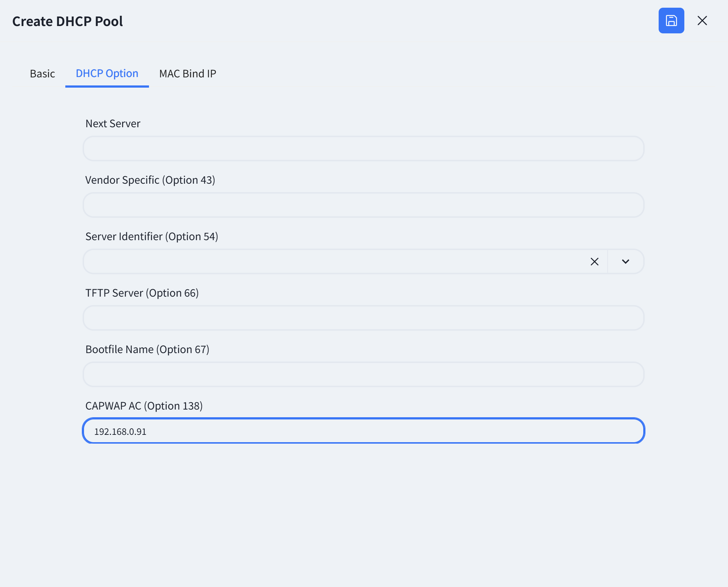Click the Next Server label

click(x=113, y=124)
